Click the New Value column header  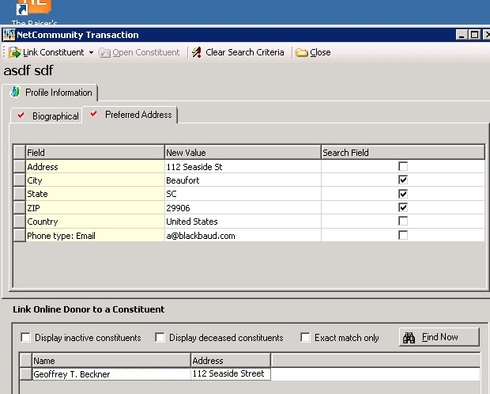tap(243, 152)
